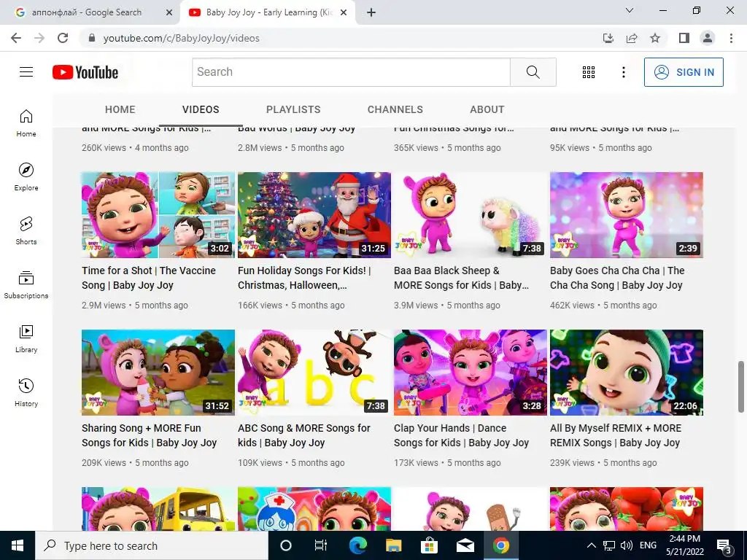This screenshot has height=560, width=747.
Task: Bookmark this page with the star icon
Action: (x=655, y=38)
